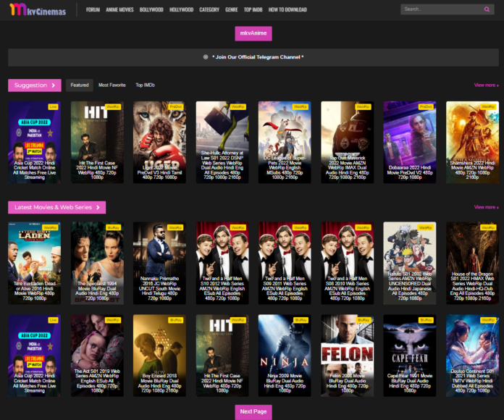This screenshot has width=504, height=420.
Task: Open the House of the Dragon S01 poster
Action: (472, 263)
